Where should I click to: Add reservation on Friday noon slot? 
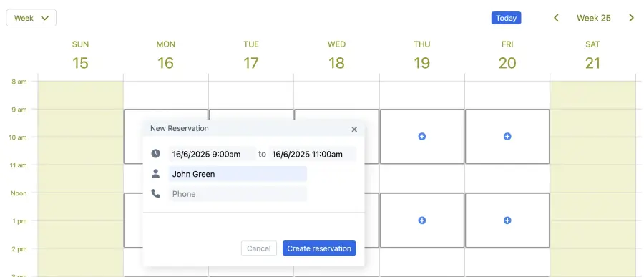[507, 220]
